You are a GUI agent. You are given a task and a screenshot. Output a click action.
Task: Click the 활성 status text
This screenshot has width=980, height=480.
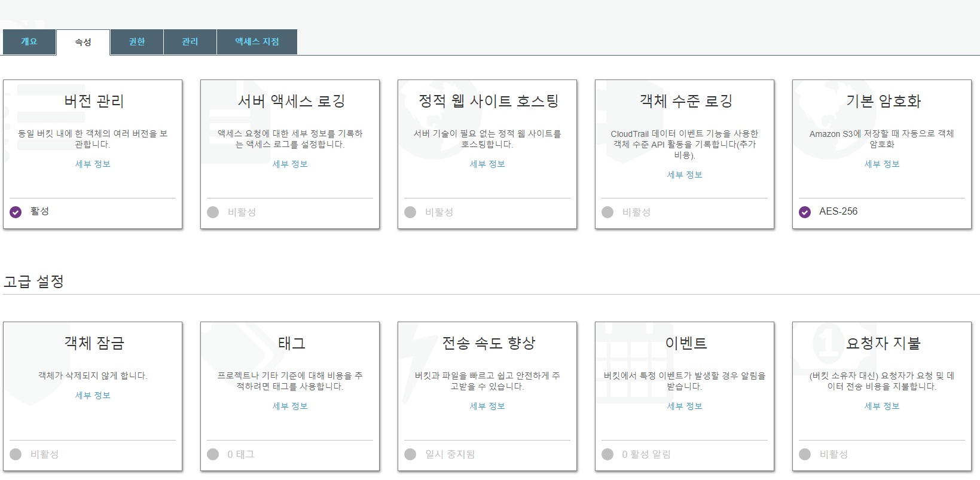click(39, 211)
